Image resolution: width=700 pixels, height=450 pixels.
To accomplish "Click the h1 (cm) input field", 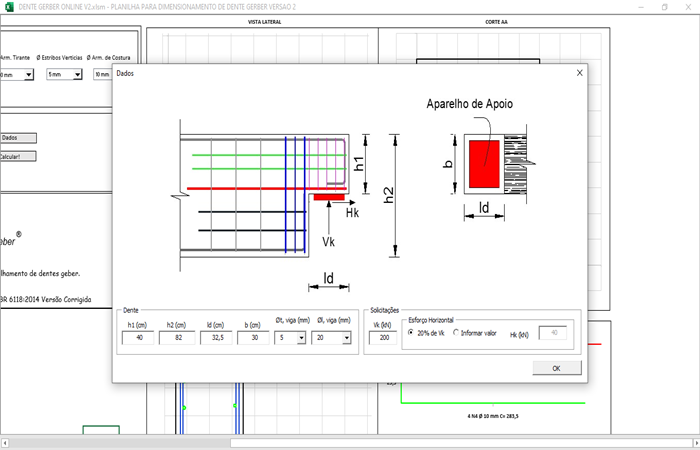I will [x=137, y=338].
